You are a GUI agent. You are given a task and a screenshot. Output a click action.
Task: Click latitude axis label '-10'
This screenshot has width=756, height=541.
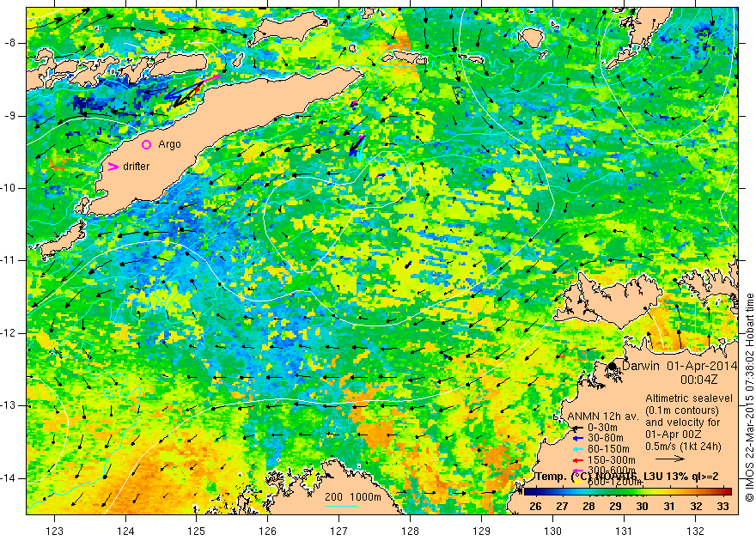[x=9, y=188]
